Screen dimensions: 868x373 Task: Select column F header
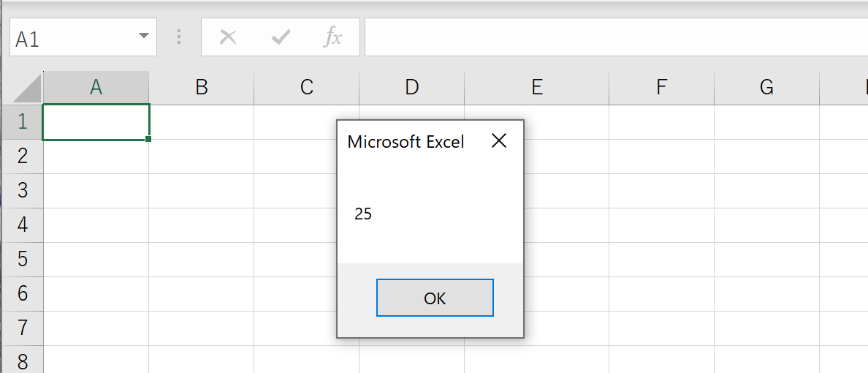point(661,87)
